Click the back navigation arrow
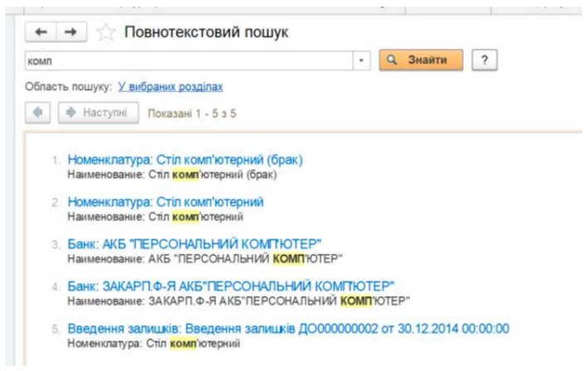 [x=42, y=32]
